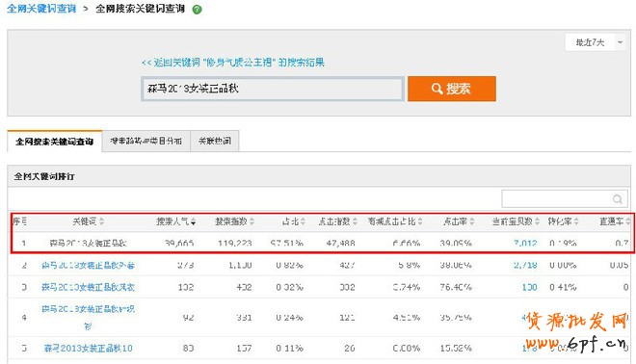Sort table by 点击指数 column
The width and height of the screenshot is (636, 364).
coord(337,221)
